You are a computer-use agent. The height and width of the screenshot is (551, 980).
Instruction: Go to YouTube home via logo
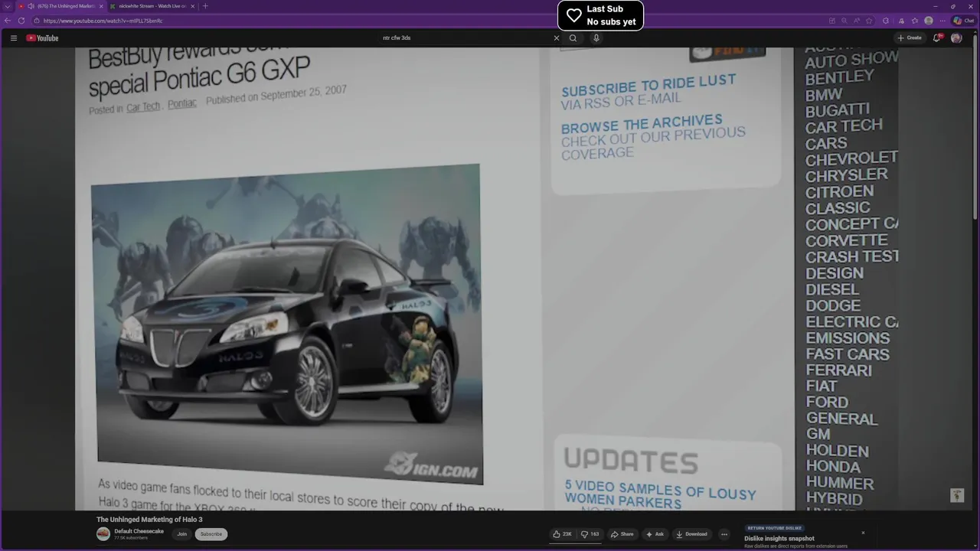pyautogui.click(x=42, y=37)
